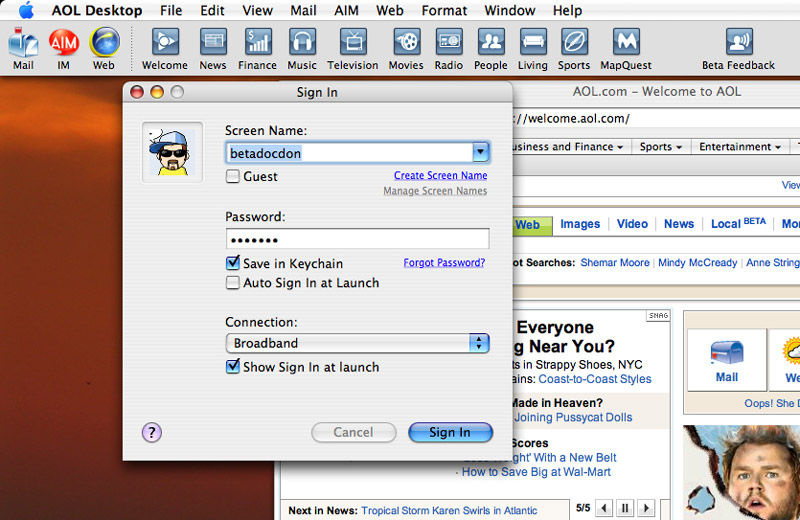800x520 pixels.
Task: Switch to the Local BETA search tab
Action: [738, 223]
